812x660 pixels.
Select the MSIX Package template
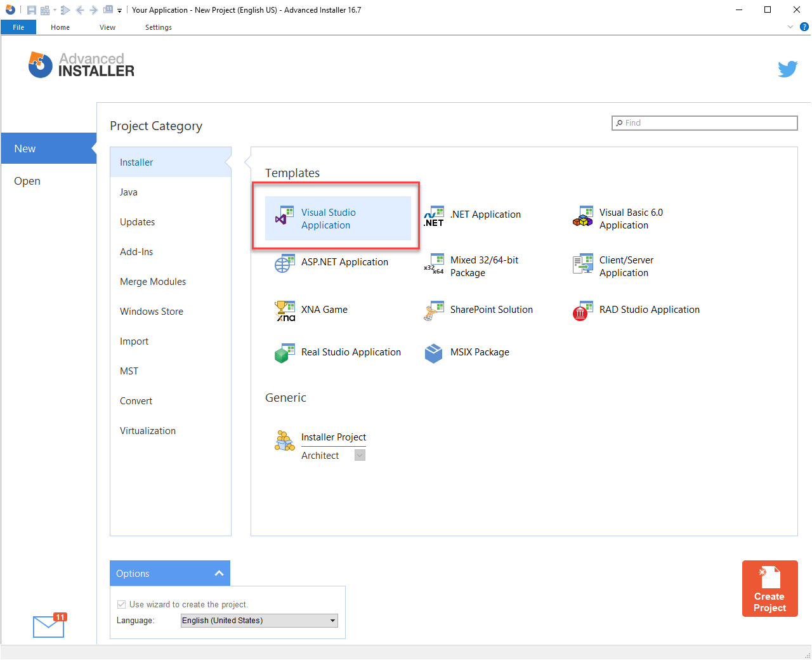[x=433, y=353]
